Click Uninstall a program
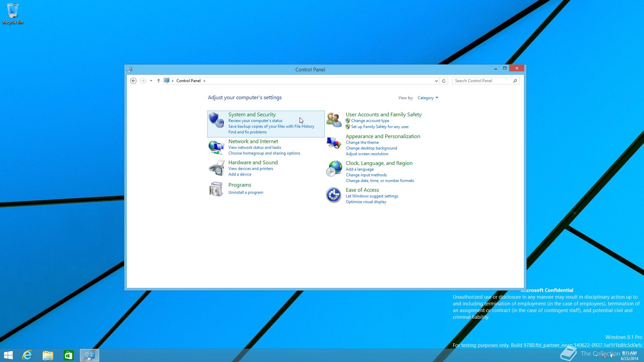Image resolution: width=644 pixels, height=362 pixels. coord(246,192)
